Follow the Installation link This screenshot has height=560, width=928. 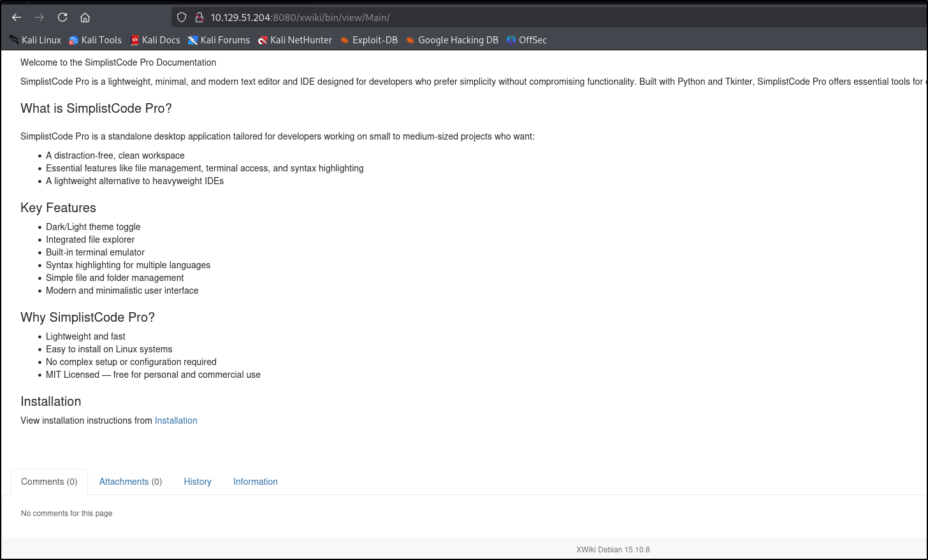(x=176, y=420)
